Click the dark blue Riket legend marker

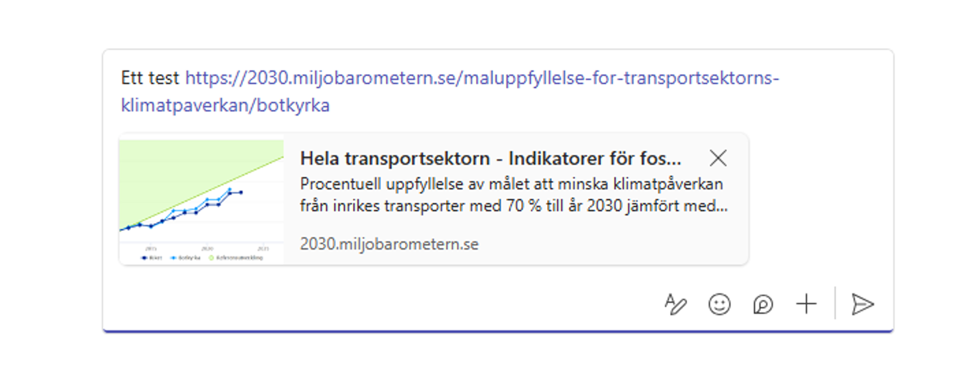click(x=144, y=258)
